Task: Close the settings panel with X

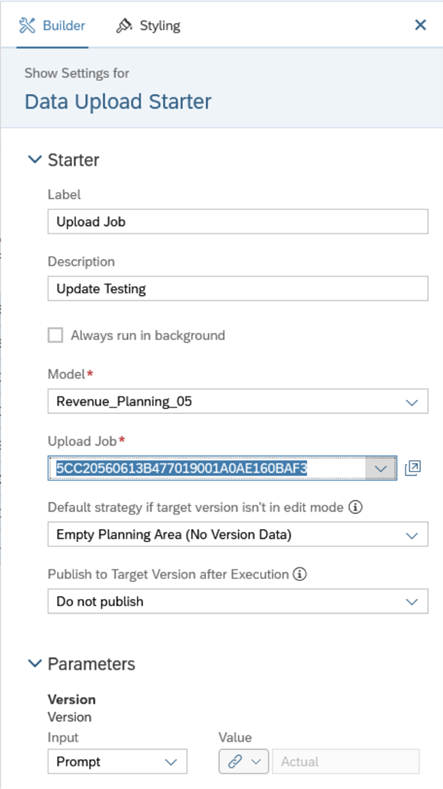Action: [420, 25]
